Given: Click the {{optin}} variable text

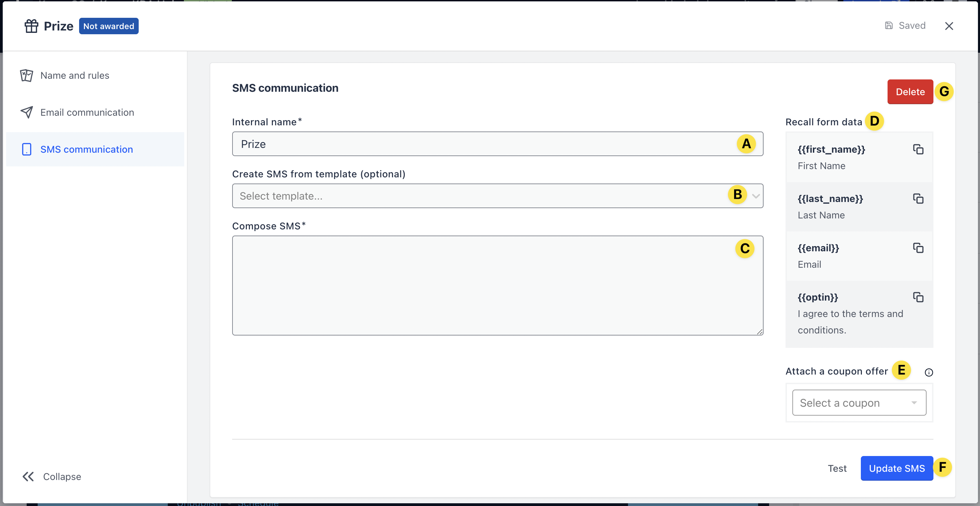Looking at the screenshot, I should pyautogui.click(x=818, y=297).
